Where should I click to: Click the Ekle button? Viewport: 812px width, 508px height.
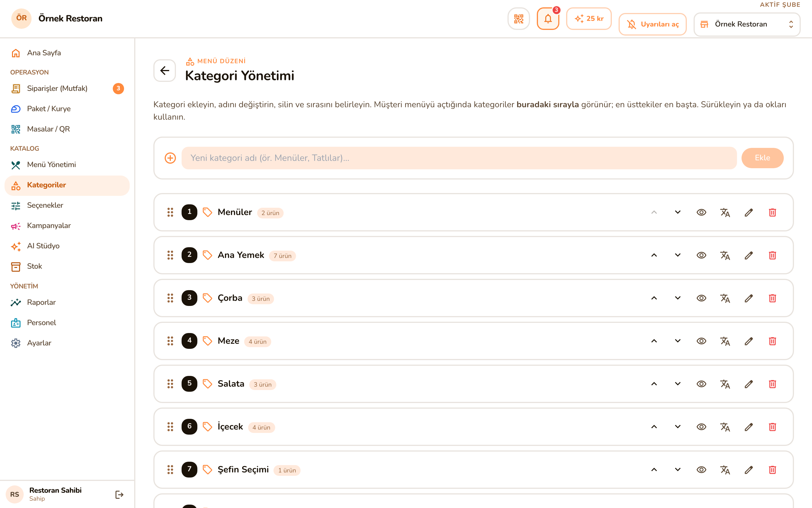click(762, 158)
